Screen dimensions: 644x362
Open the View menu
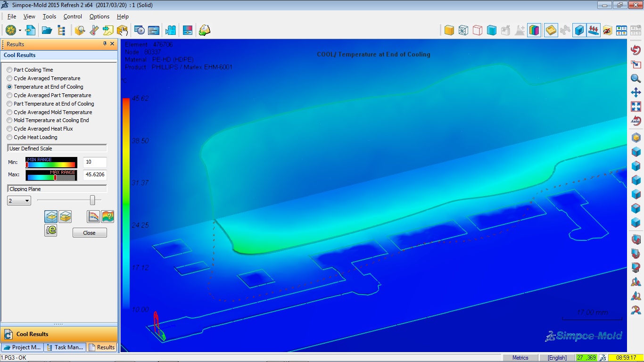(29, 16)
